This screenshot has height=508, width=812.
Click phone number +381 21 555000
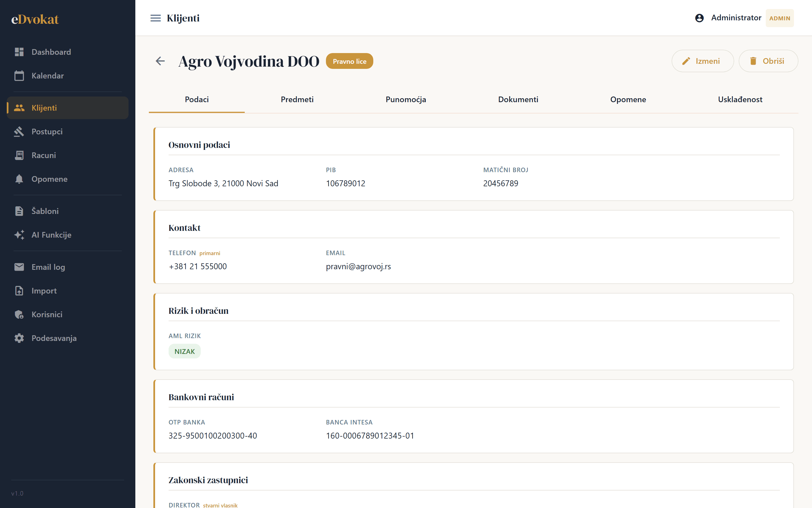pos(198,266)
